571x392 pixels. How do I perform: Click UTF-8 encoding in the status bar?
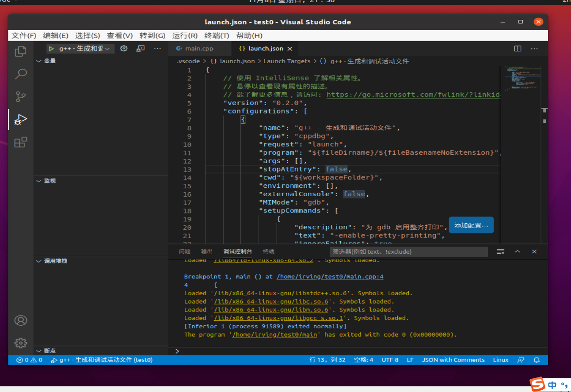pyautogui.click(x=390, y=360)
